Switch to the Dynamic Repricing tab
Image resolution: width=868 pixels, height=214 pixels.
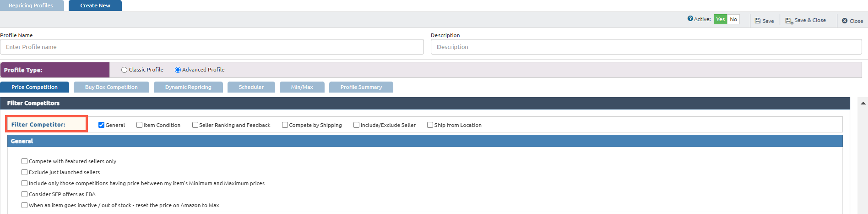(188, 87)
